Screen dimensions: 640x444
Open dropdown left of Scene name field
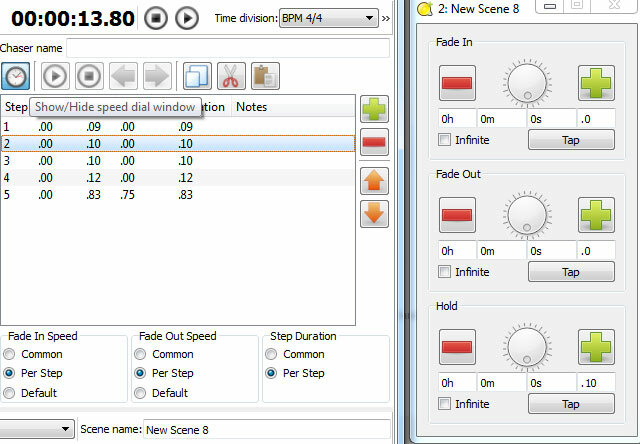(x=37, y=429)
